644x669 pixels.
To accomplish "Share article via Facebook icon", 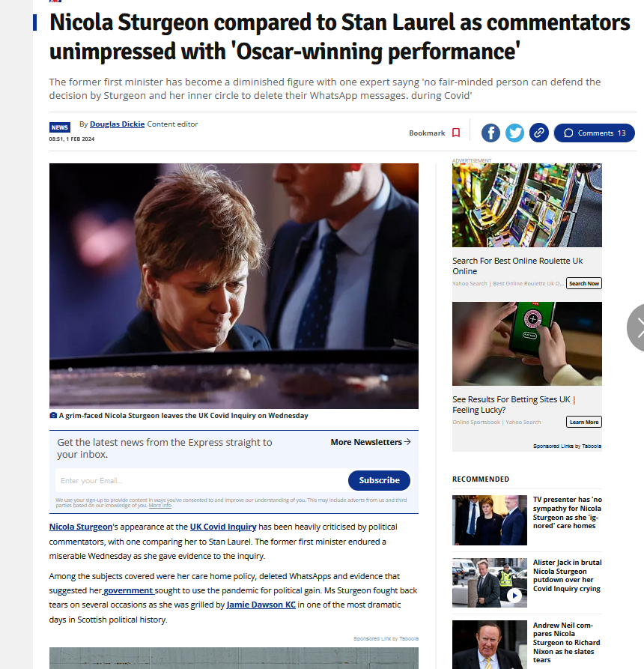I will click(x=490, y=133).
